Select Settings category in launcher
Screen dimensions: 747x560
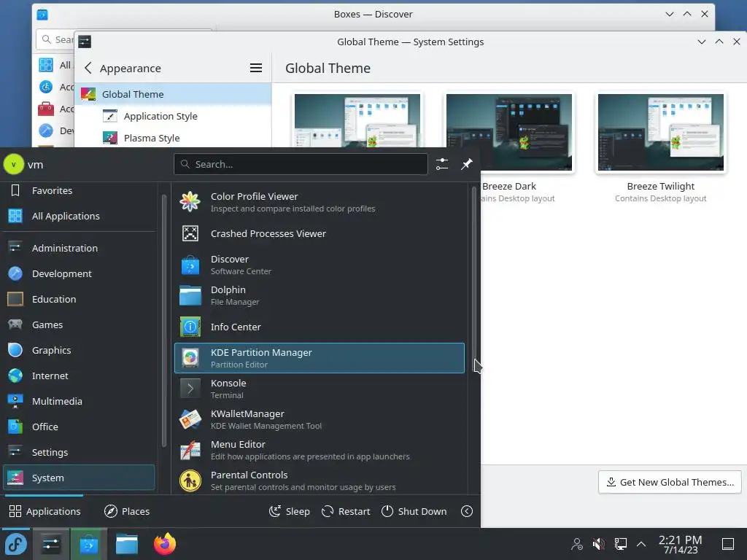(x=79, y=452)
